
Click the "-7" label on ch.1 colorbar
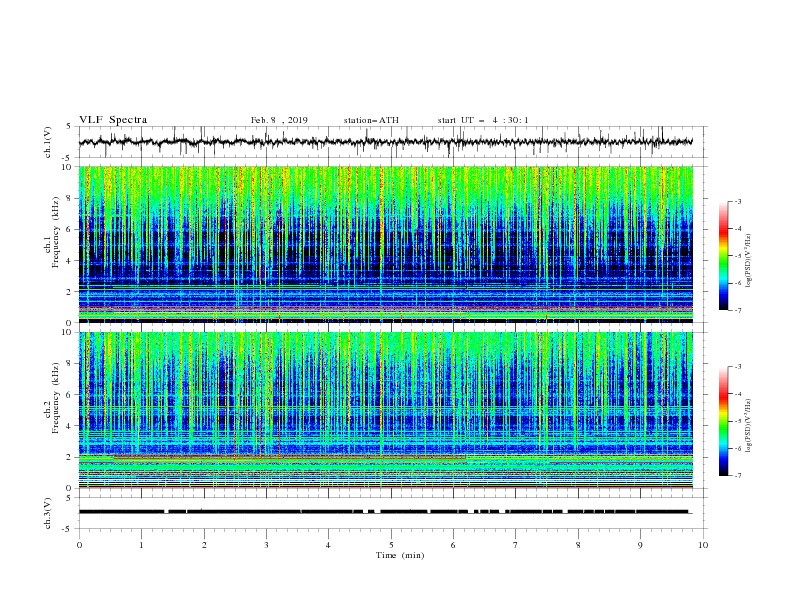737,310
